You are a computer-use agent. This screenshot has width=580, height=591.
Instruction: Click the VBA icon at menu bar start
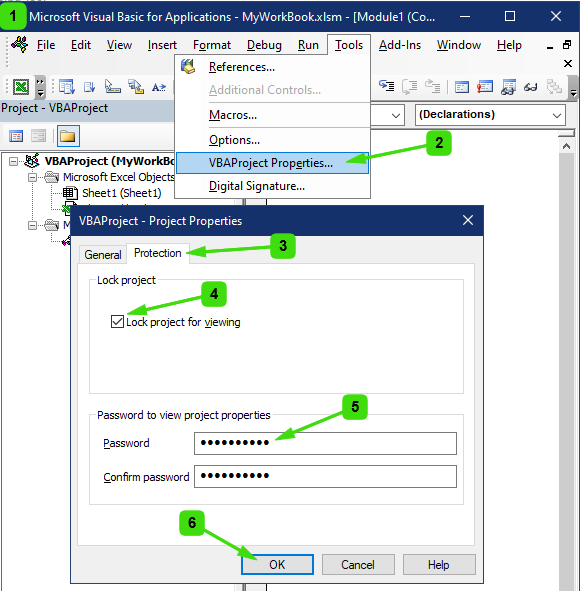19,44
